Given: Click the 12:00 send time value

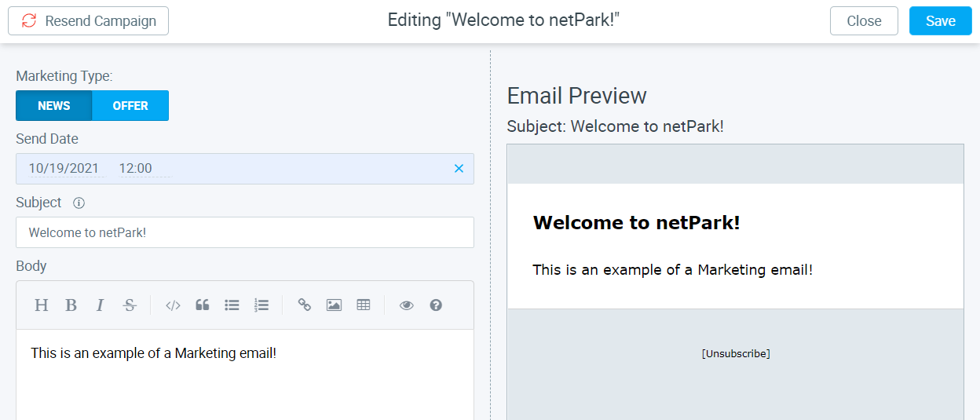Looking at the screenshot, I should [x=136, y=168].
